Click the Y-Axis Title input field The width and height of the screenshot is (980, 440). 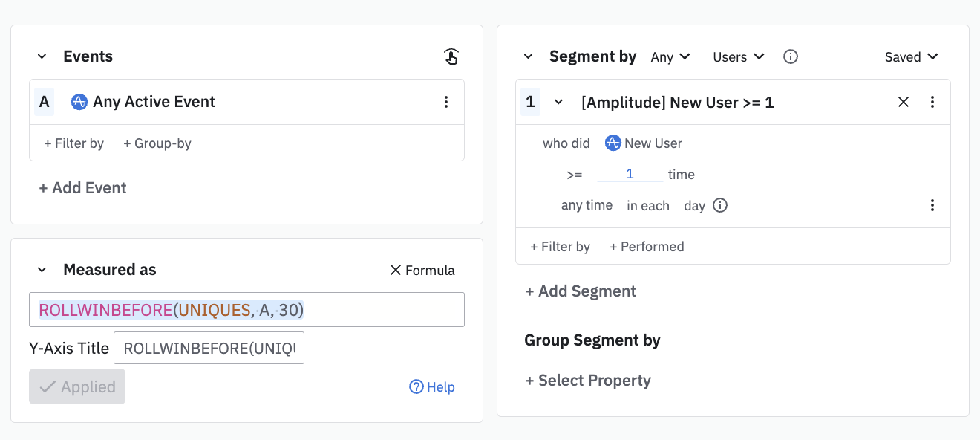point(209,348)
